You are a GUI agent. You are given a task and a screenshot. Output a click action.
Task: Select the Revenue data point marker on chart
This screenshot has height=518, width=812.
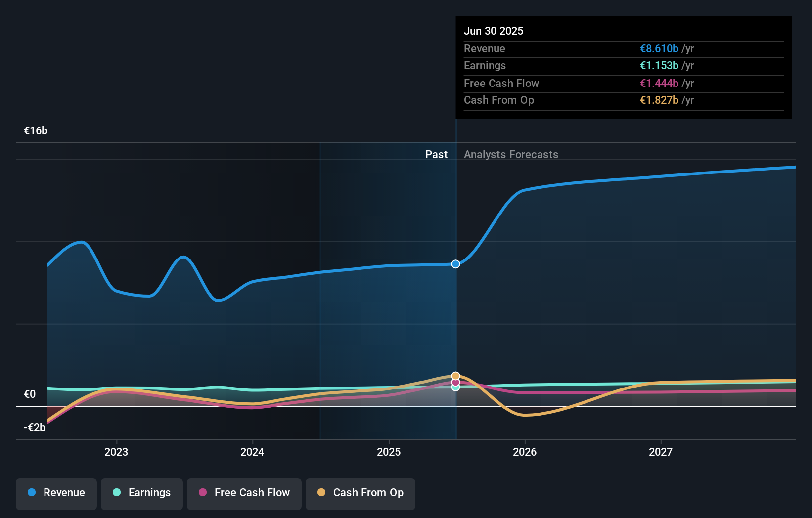pyautogui.click(x=455, y=264)
